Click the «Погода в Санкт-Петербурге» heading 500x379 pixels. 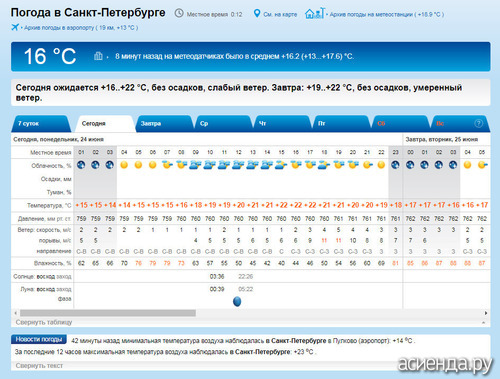[x=88, y=13]
